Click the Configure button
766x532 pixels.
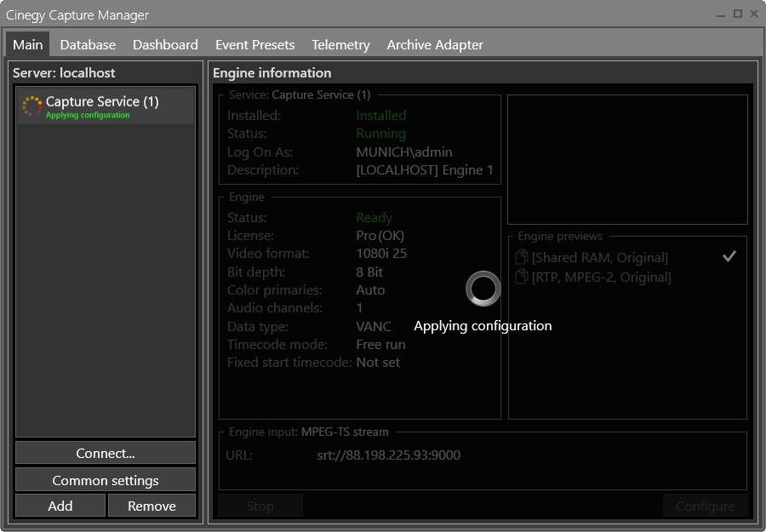click(705, 506)
